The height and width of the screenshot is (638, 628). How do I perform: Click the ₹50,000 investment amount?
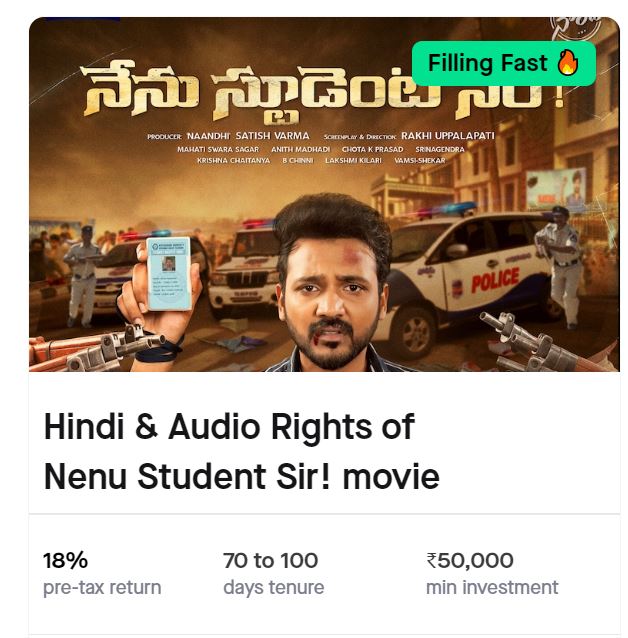click(470, 560)
